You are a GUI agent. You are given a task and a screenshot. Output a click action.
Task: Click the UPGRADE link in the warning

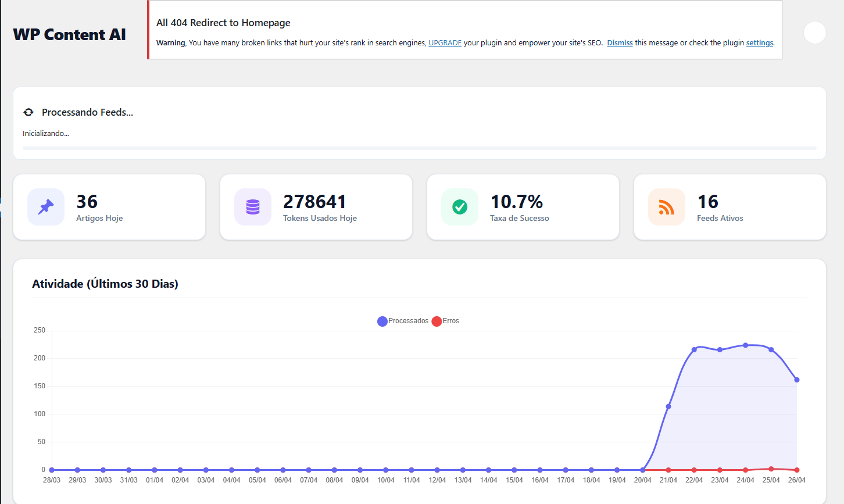click(445, 43)
